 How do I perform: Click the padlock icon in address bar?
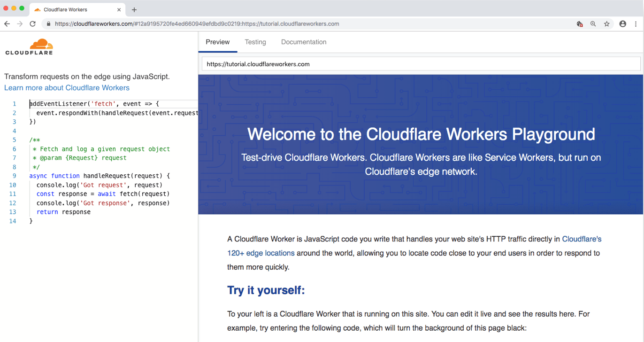click(48, 24)
